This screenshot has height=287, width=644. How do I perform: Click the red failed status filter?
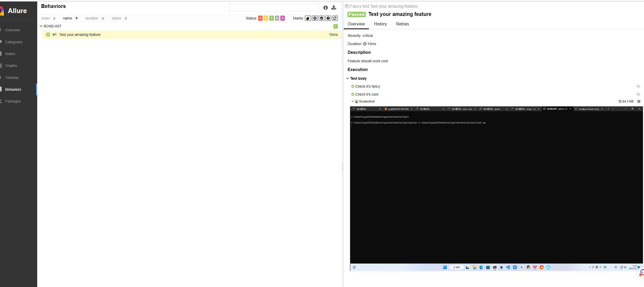(x=260, y=18)
